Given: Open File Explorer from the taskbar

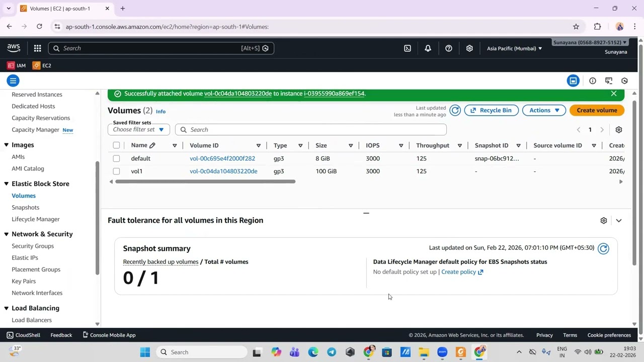Looking at the screenshot, I should [424, 352].
